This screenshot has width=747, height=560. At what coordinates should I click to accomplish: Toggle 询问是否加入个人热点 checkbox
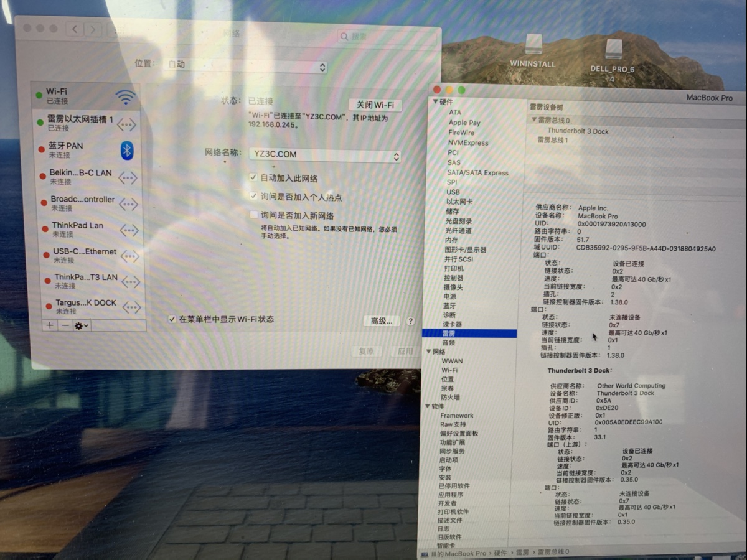pos(253,197)
